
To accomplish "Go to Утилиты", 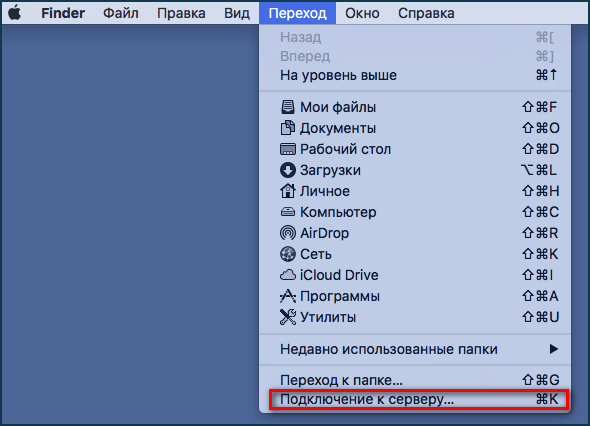I will coord(415,317).
